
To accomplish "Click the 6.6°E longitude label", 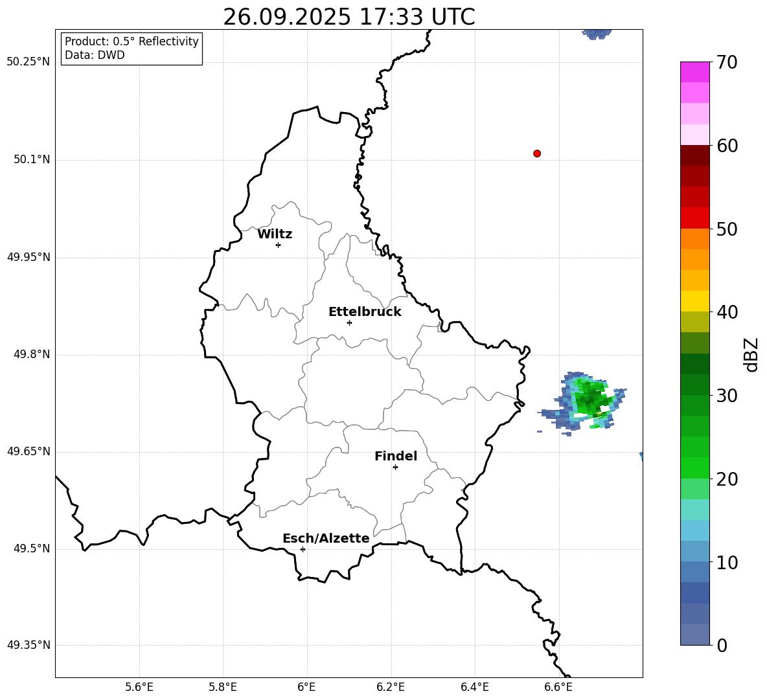I will (x=558, y=687).
